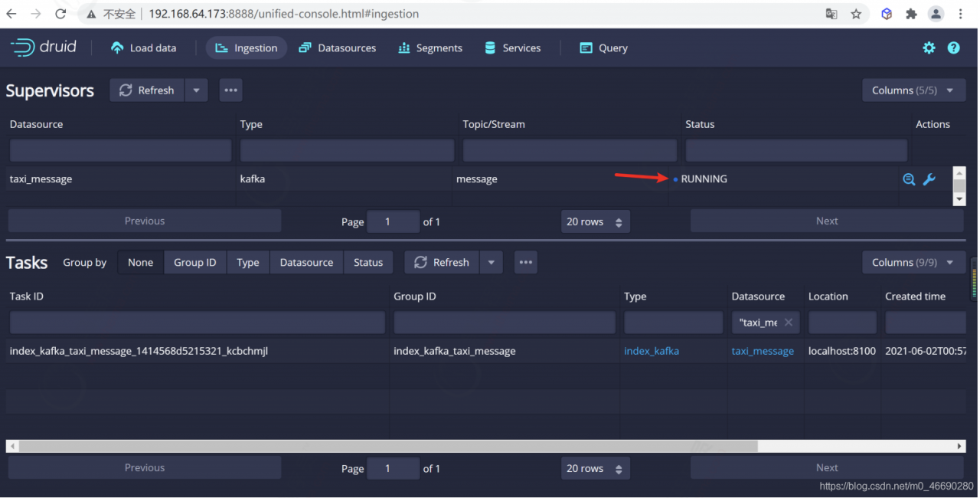Open the taxi_message datasource link
This screenshot has height=498, width=980.
click(x=763, y=351)
